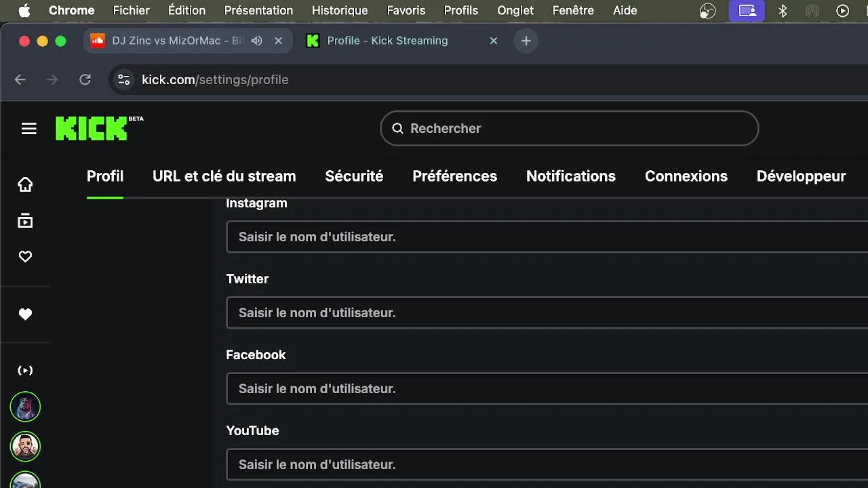
Task: Open the Aide menu
Action: click(x=625, y=10)
